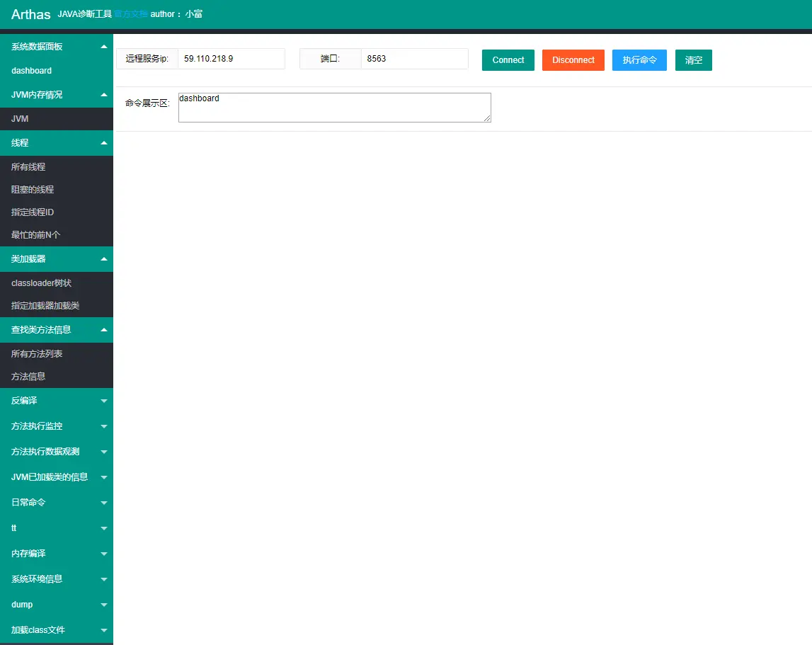Click the Connect button
The height and width of the screenshot is (645, 812).
tap(508, 60)
